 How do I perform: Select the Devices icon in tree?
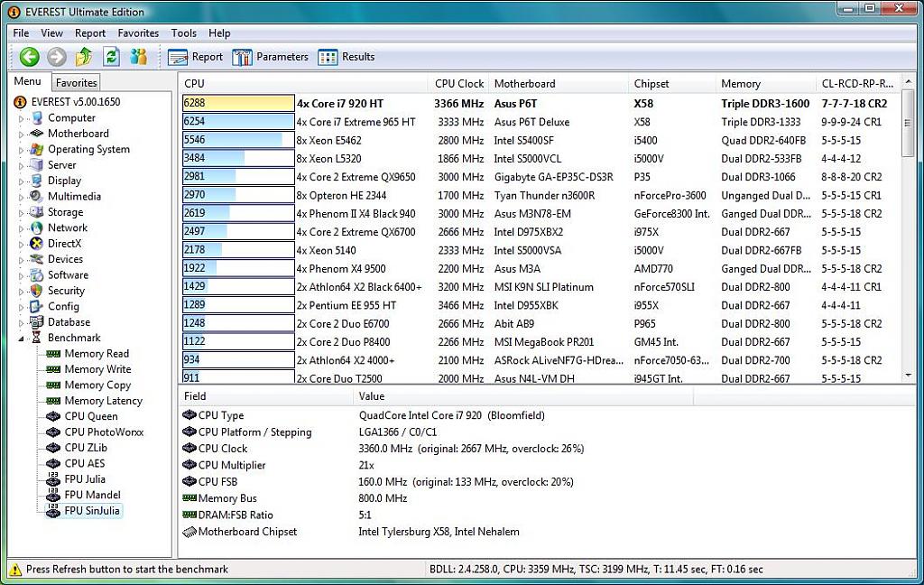tap(36, 259)
